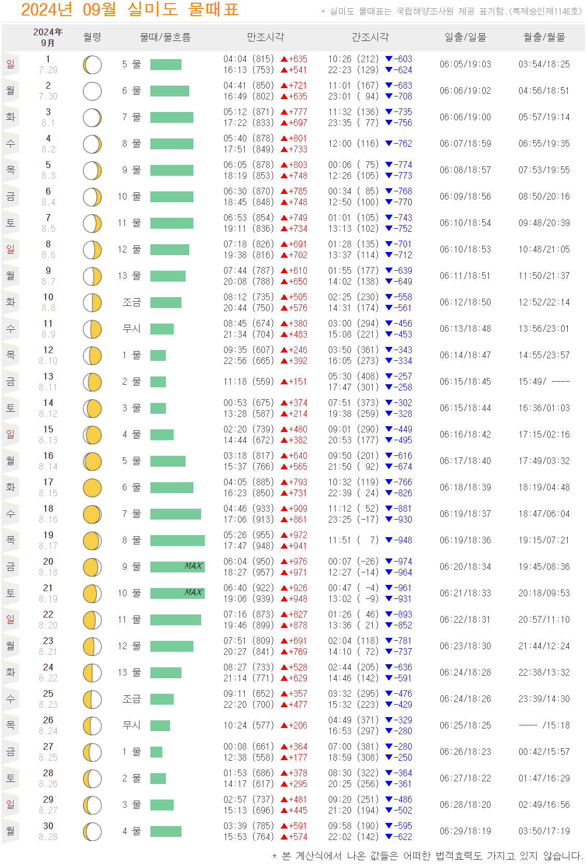Click the moon phase icon for September 8
Image resolution: width=588 pixels, height=868 pixels.
coord(92,250)
